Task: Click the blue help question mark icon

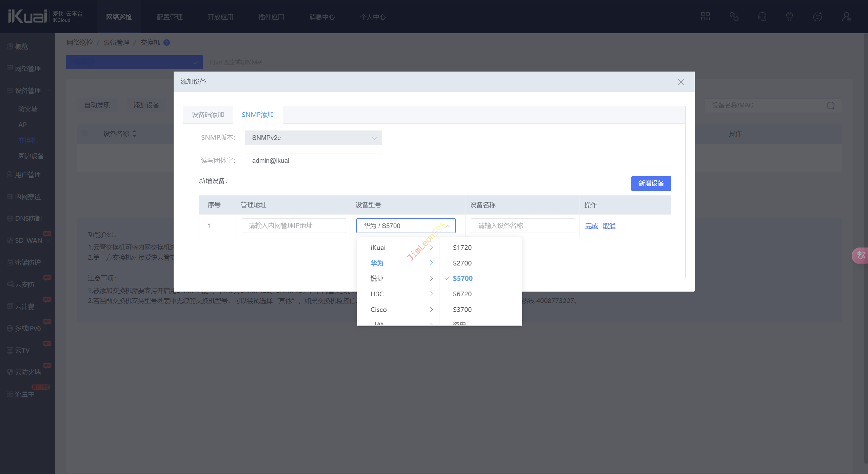Action: pyautogui.click(x=166, y=42)
